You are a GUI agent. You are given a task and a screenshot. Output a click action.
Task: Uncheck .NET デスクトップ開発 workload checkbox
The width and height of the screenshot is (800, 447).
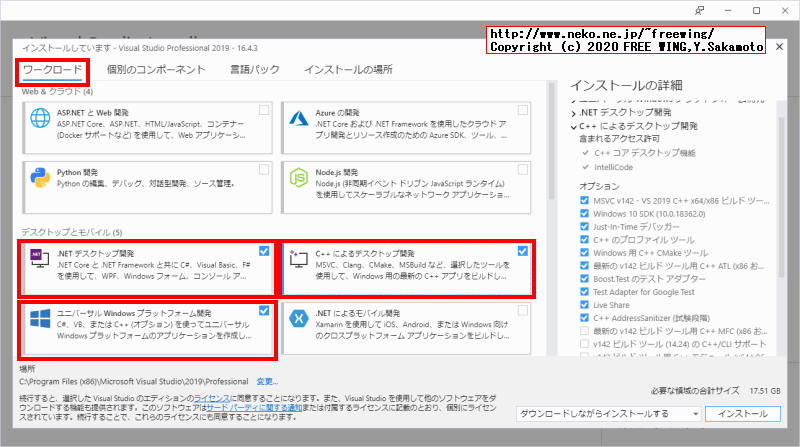(264, 251)
